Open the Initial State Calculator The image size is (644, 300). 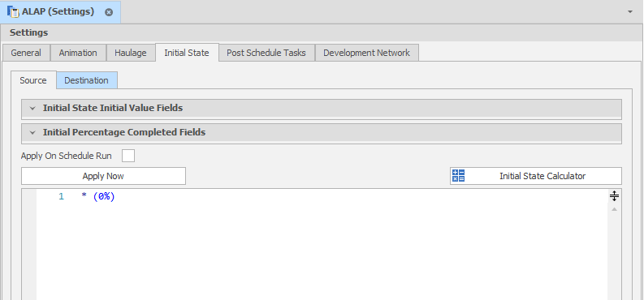tap(535, 176)
